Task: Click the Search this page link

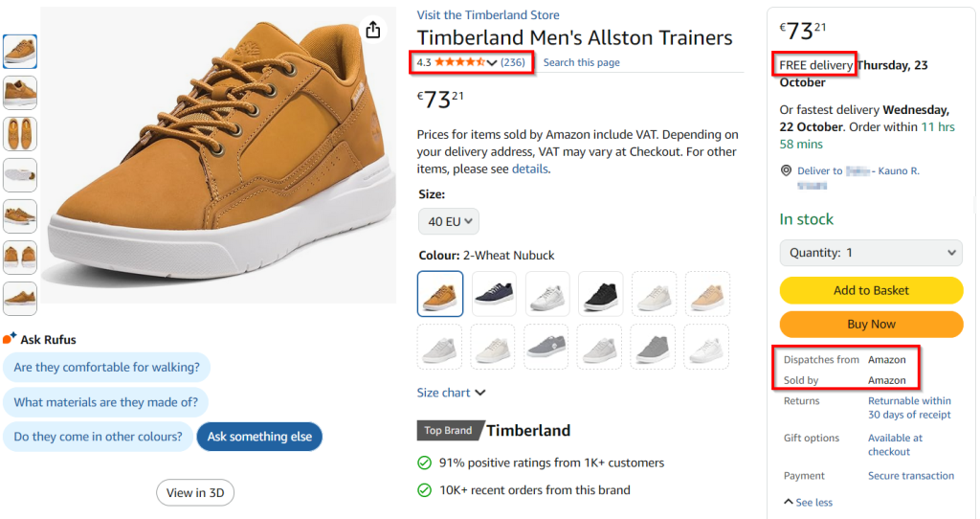Action: [581, 63]
